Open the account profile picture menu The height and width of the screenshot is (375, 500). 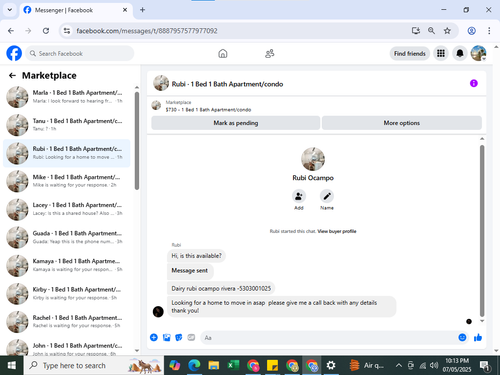pyautogui.click(x=478, y=53)
